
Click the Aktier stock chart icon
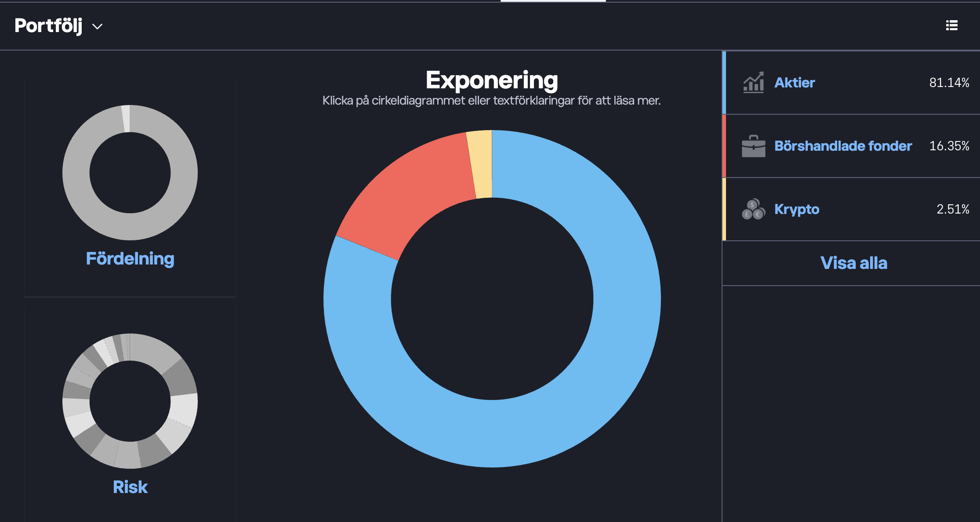pos(753,83)
